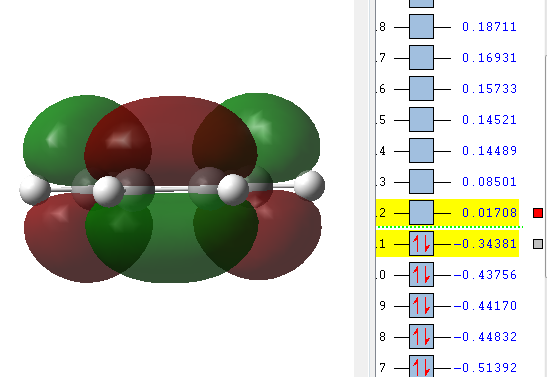The height and width of the screenshot is (377, 547).
Task: Select the occupied orbital box at energy -0.44170
Action: tap(421, 306)
